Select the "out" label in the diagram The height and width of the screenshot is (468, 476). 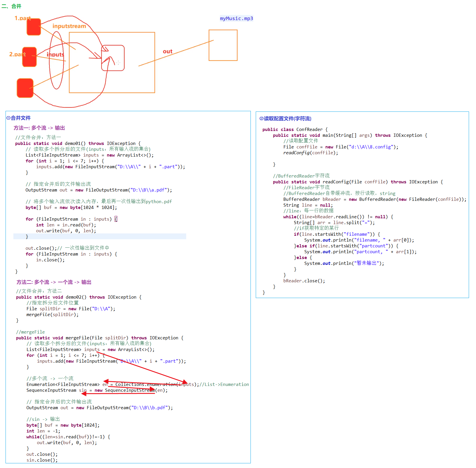pyautogui.click(x=168, y=52)
